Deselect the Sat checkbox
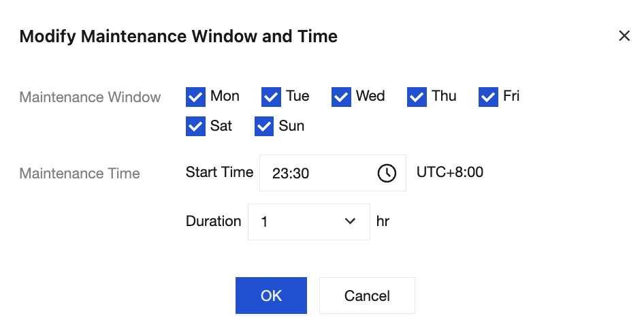The height and width of the screenshot is (320, 644). pyautogui.click(x=195, y=127)
